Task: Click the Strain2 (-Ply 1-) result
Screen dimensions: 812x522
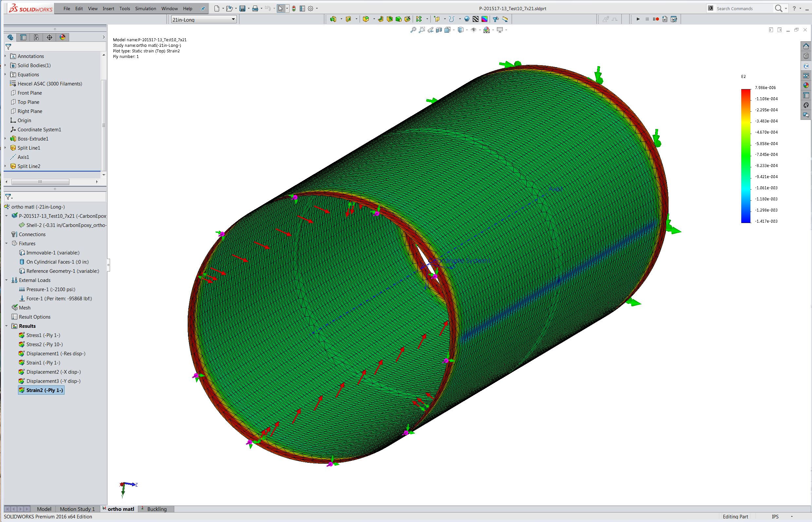Action: click(41, 390)
